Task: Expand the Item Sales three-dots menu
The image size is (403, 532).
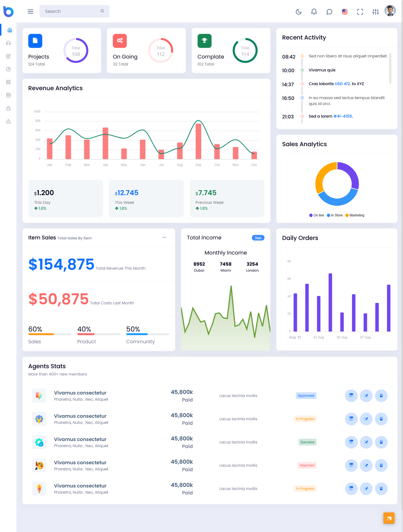Action: 164,237
